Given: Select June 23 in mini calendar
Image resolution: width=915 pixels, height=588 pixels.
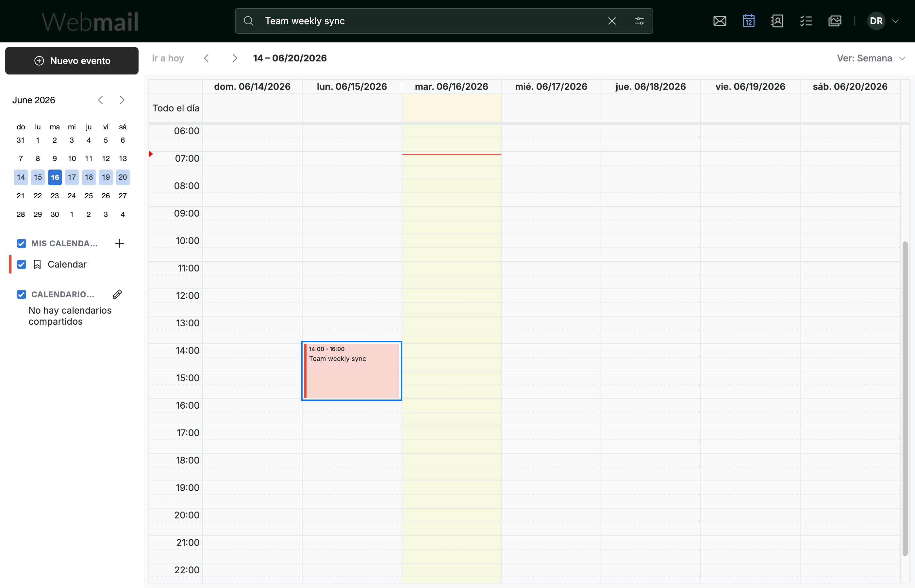Looking at the screenshot, I should [x=55, y=196].
